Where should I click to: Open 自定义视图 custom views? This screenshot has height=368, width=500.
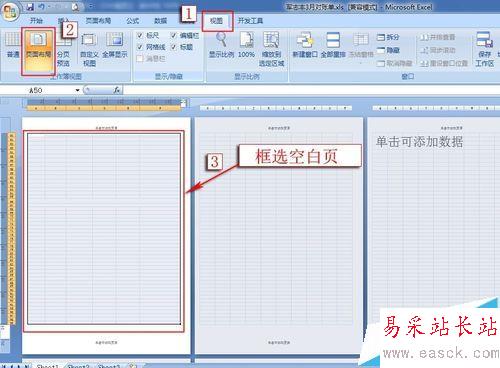89,49
